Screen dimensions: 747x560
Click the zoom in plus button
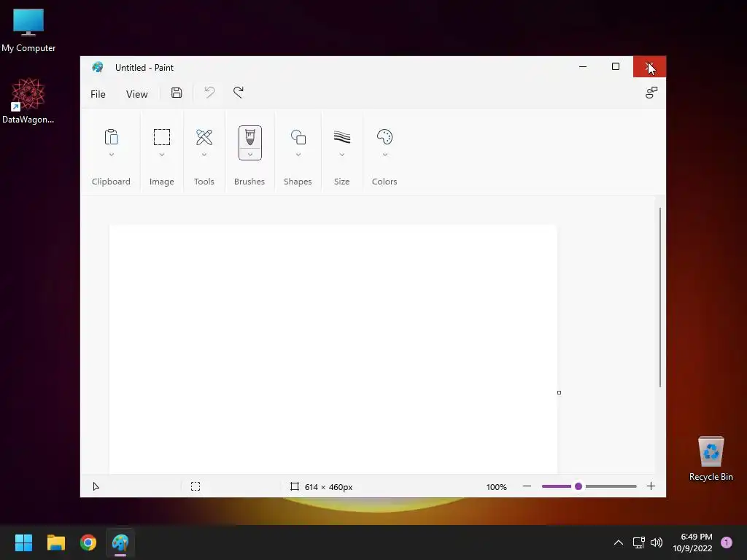[651, 486]
